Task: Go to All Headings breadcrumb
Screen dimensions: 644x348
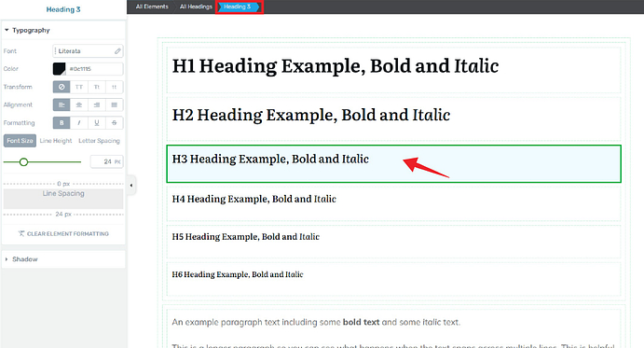Action: tap(196, 7)
